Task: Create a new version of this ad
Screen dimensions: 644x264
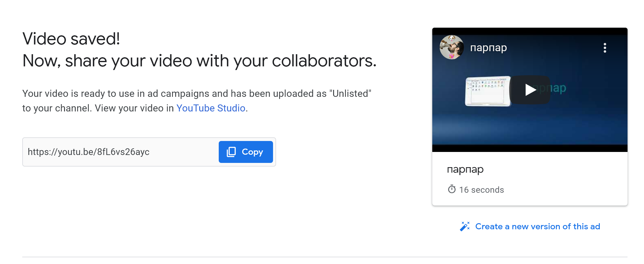Action: click(538, 227)
